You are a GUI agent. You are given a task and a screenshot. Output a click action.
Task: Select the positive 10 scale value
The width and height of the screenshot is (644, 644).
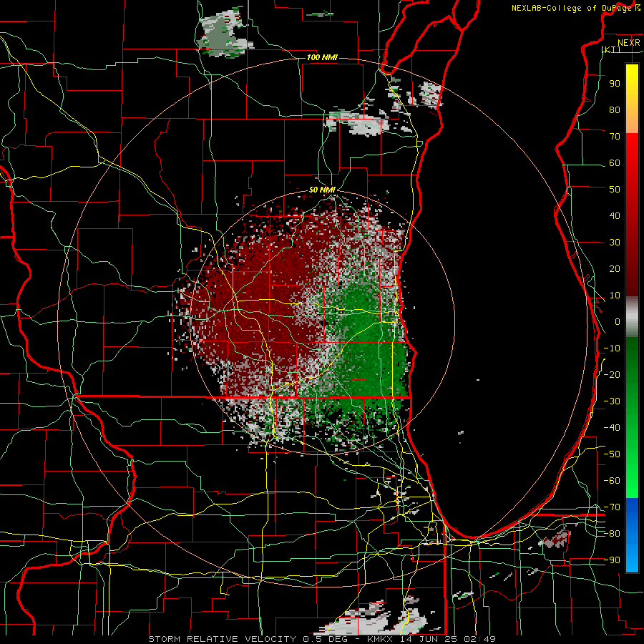(615, 296)
